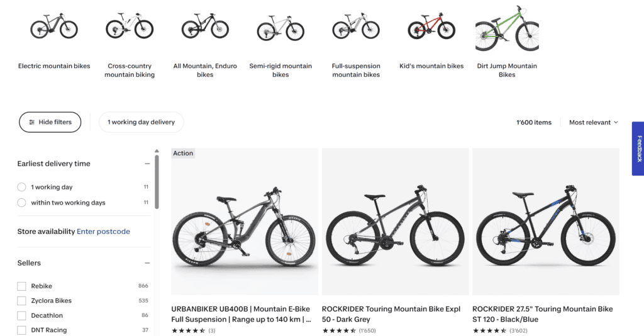Select the 1 working day radio option
Viewport: 644px width, 336px height.
point(22,187)
